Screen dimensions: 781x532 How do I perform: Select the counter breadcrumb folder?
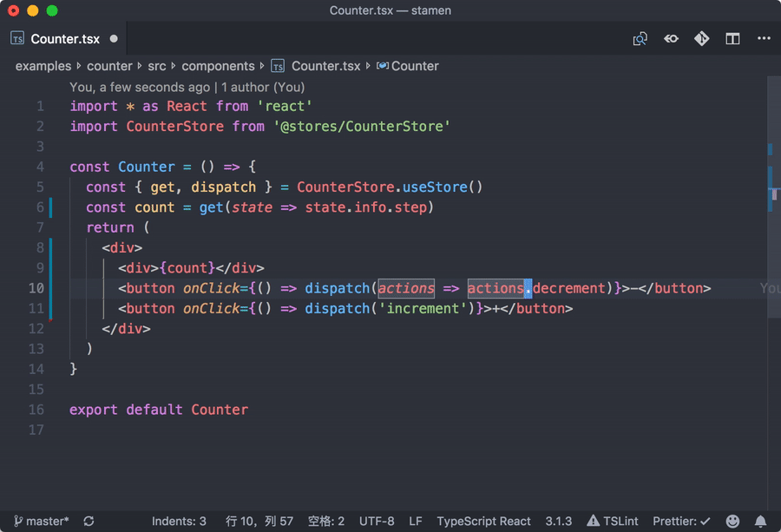[x=109, y=66]
